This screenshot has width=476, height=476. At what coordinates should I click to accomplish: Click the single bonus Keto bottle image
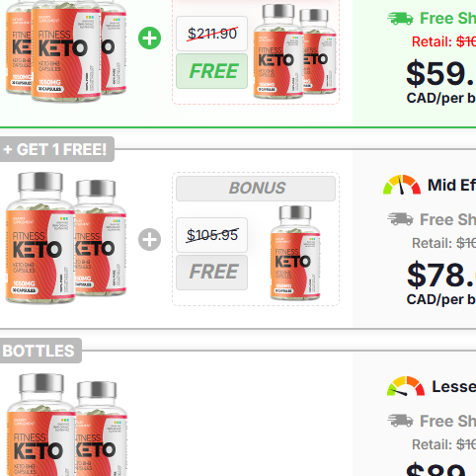(x=295, y=253)
